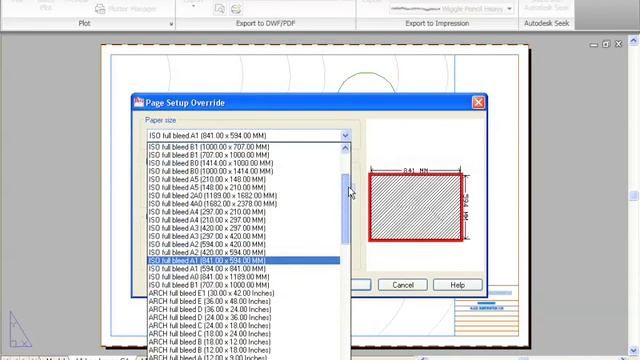This screenshot has width=640, height=360.
Task: Click the Export to Impression panel title
Action: [437, 24]
